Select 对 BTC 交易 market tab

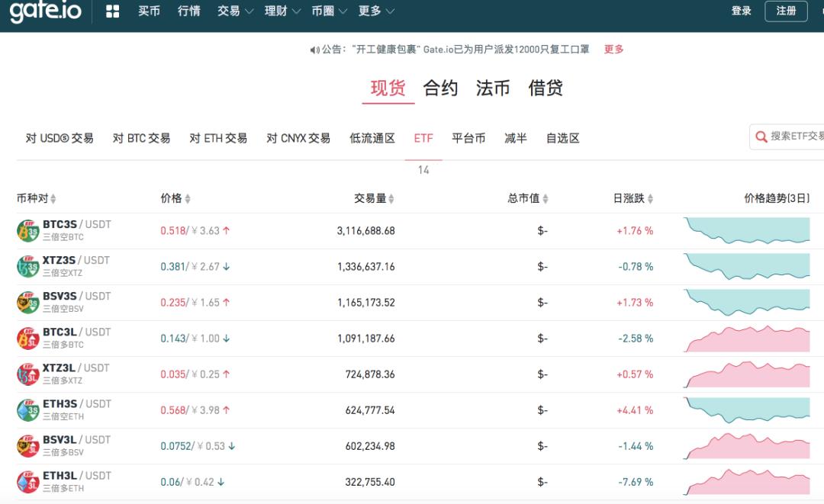coord(141,138)
